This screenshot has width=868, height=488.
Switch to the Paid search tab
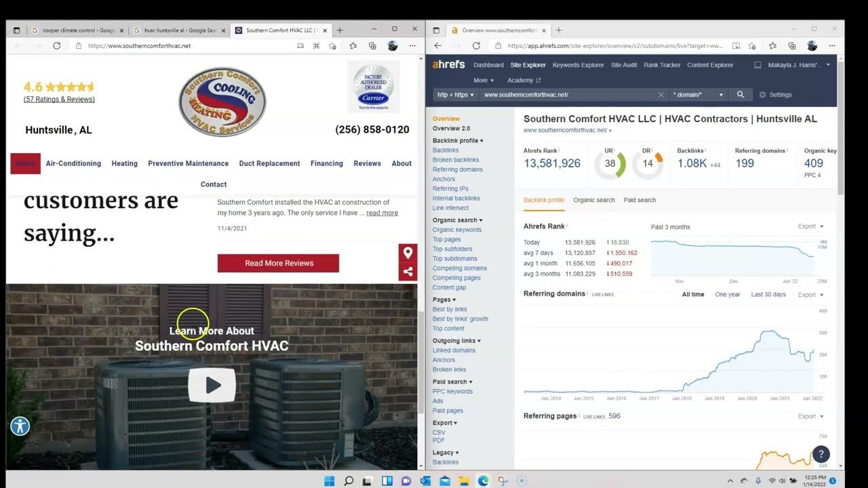639,200
